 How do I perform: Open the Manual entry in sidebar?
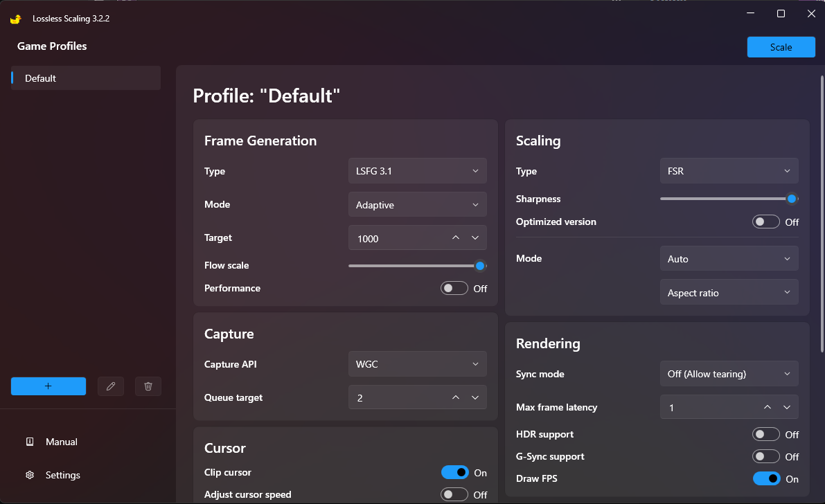62,442
